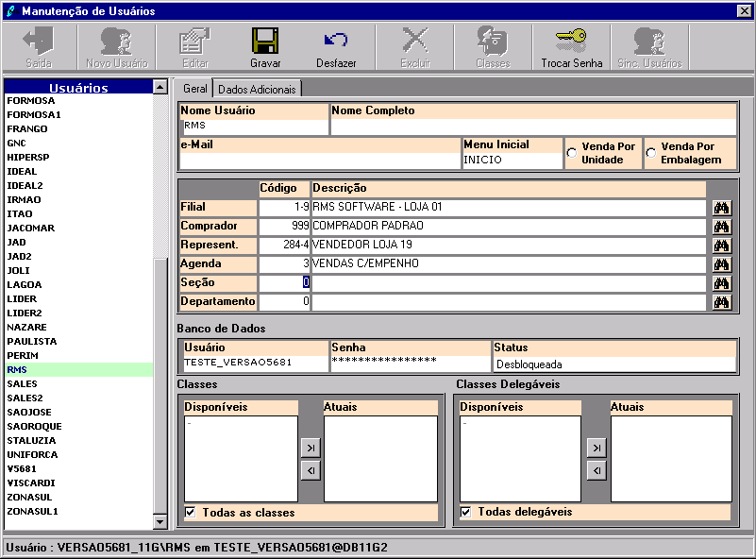The height and width of the screenshot is (559, 756).
Task: Click the Desfazer undo arrow icon
Action: [x=336, y=40]
